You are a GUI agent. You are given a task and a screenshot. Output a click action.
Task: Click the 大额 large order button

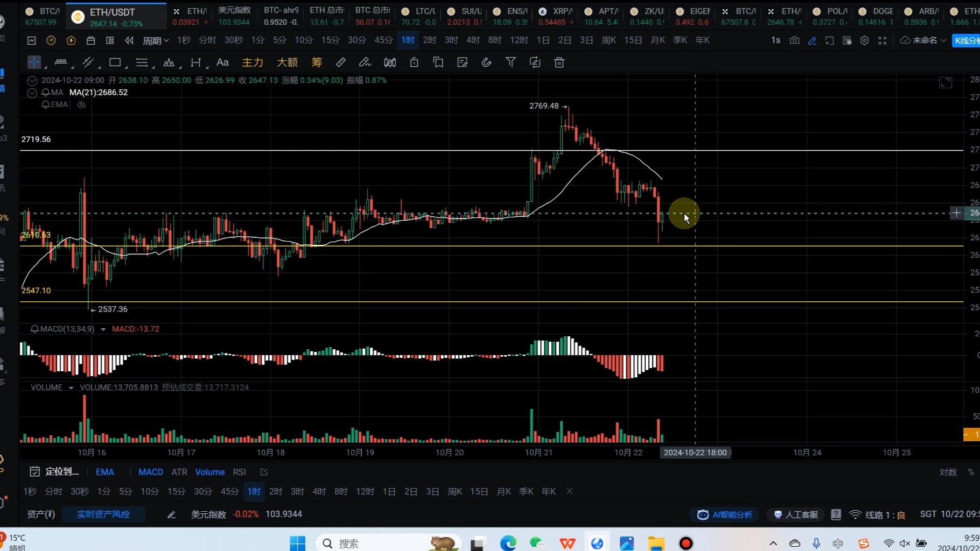tap(287, 62)
